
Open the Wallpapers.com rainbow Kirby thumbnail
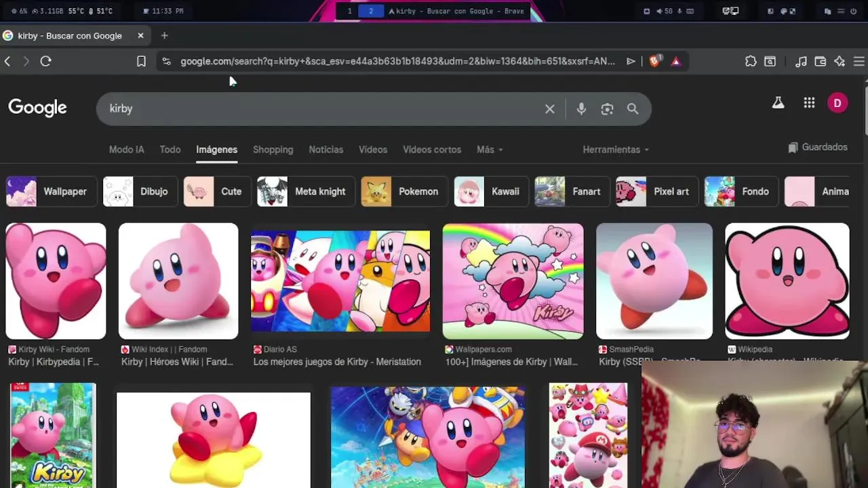tap(513, 281)
